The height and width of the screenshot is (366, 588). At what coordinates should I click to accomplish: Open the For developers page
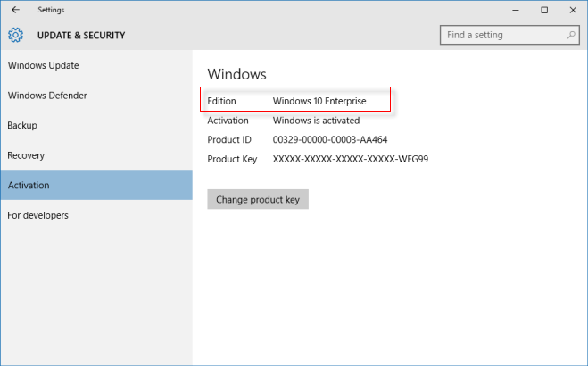pos(96,215)
